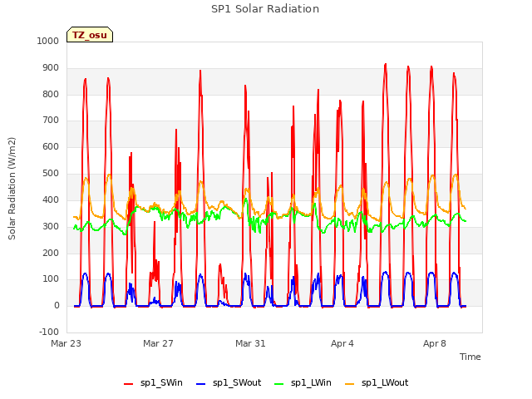
Task: Click the TZ_osu annotation label
Action: pyautogui.click(x=90, y=35)
